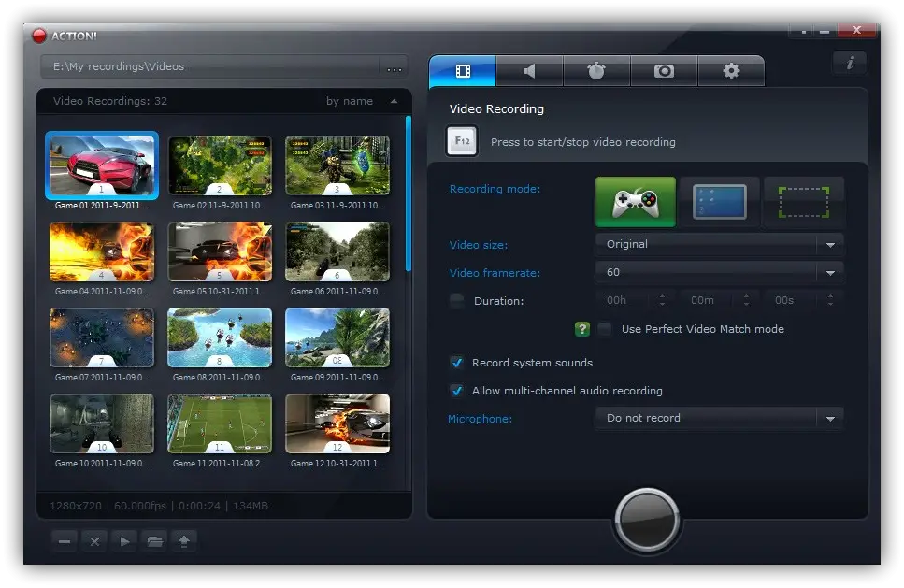Screen dimensions: 904x588
Task: Select game controller recording mode
Action: coord(636,202)
